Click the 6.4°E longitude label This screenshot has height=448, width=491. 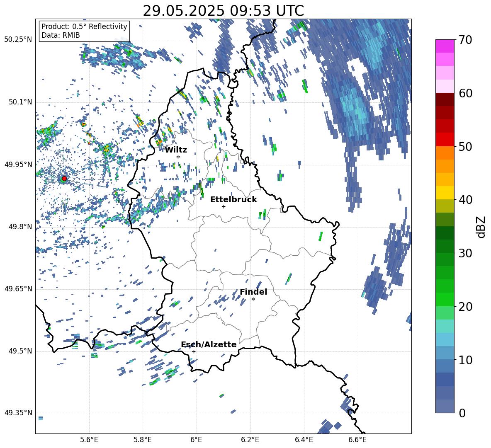304,440
